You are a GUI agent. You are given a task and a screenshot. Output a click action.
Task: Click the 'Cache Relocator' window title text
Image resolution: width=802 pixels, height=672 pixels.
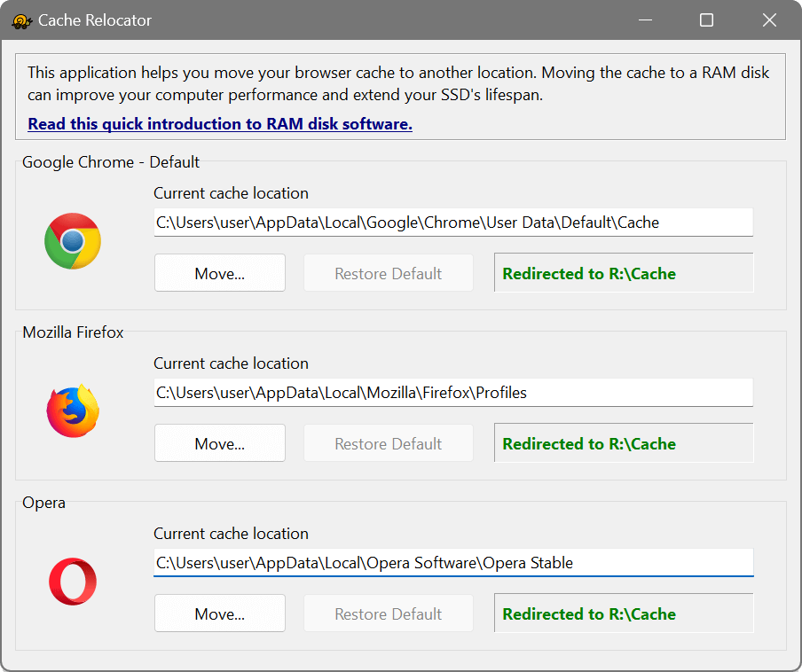[95, 20]
